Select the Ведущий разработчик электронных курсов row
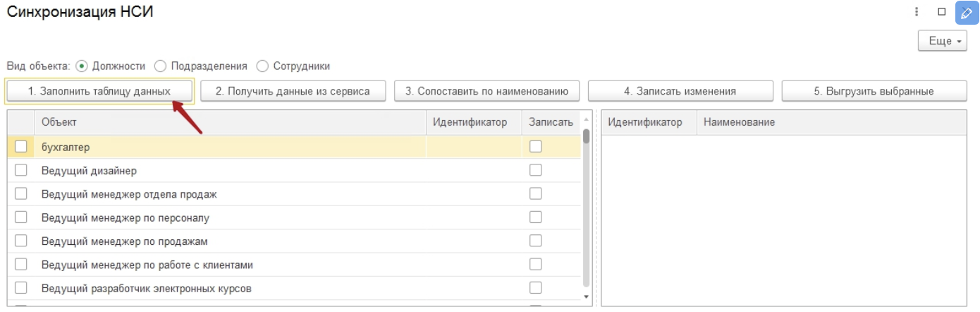 click(x=295, y=288)
